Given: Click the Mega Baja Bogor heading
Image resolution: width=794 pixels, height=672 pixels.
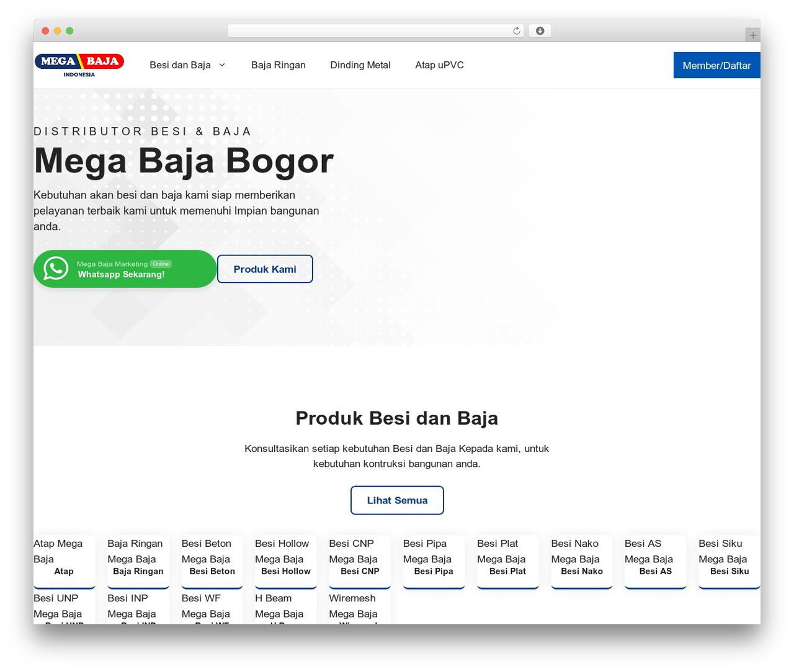Looking at the screenshot, I should (x=184, y=161).
